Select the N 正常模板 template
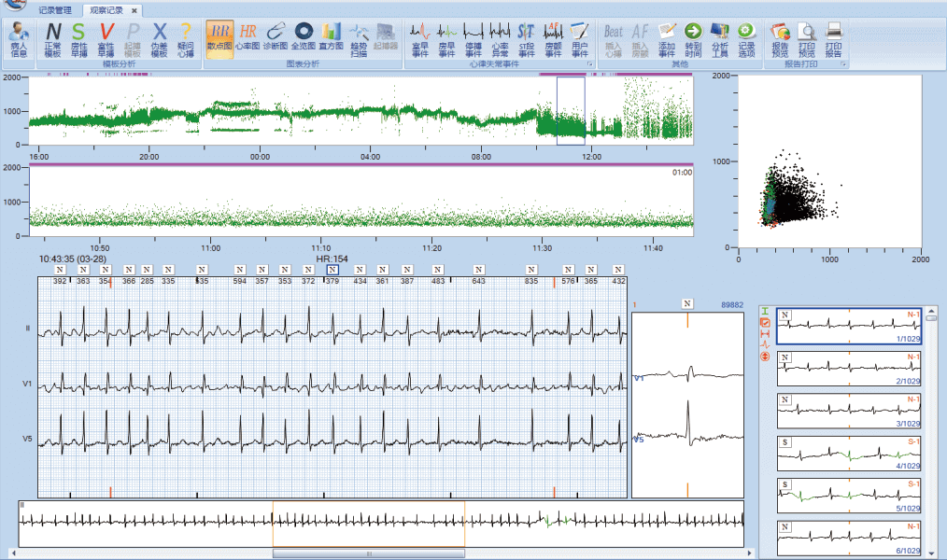Viewport: 947px width, 560px height. point(52,40)
